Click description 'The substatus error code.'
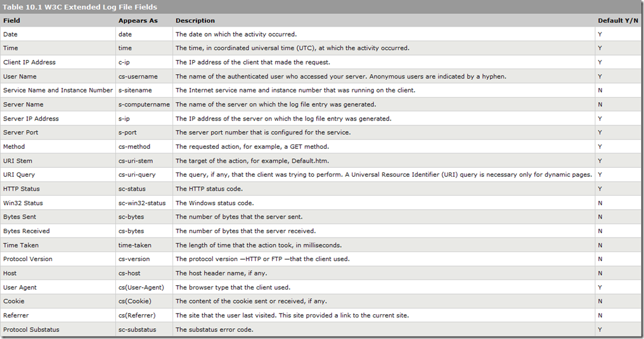Image resolution: width=644 pixels, height=339 pixels. 214,329
